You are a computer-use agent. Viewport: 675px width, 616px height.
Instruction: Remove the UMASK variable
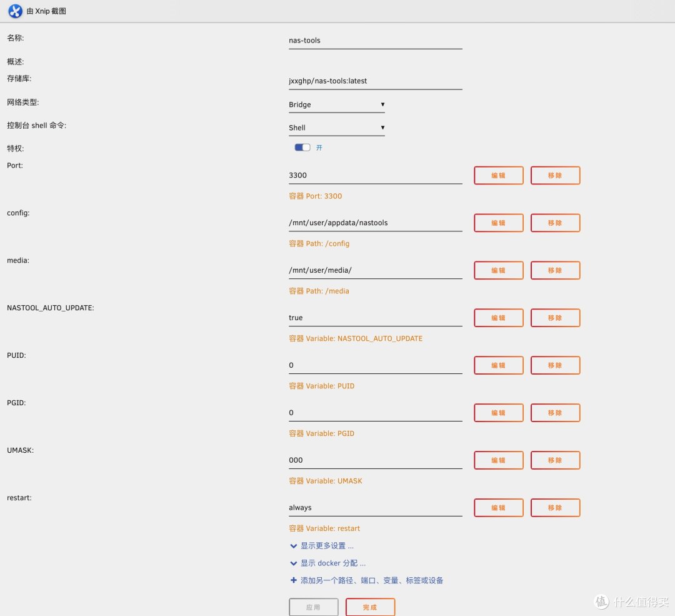[555, 460]
